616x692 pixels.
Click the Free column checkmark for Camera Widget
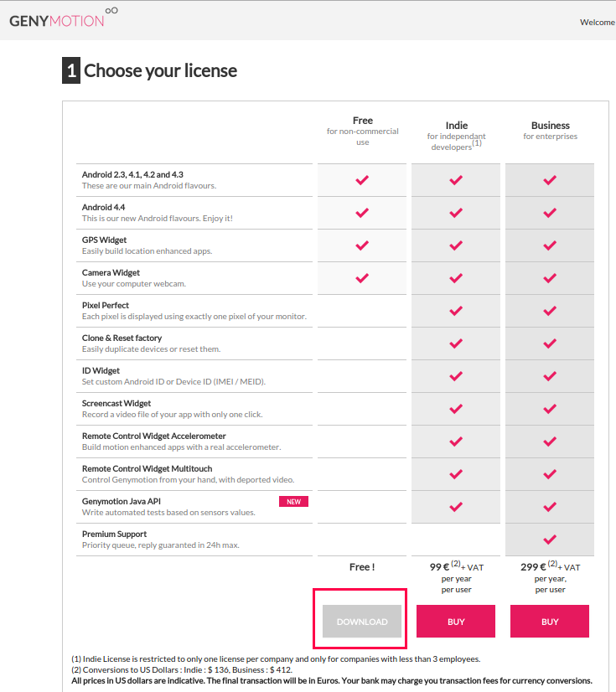click(362, 278)
